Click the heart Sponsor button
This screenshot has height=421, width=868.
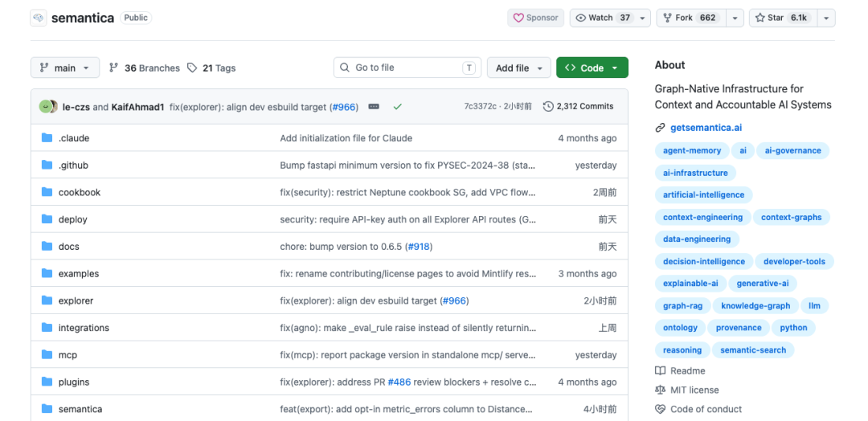click(x=536, y=18)
